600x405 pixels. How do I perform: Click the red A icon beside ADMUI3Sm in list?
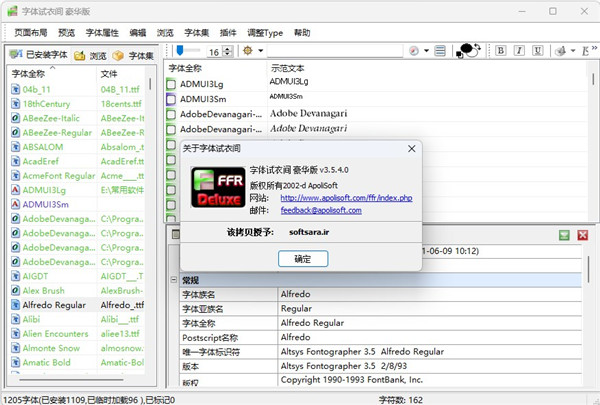coord(15,204)
